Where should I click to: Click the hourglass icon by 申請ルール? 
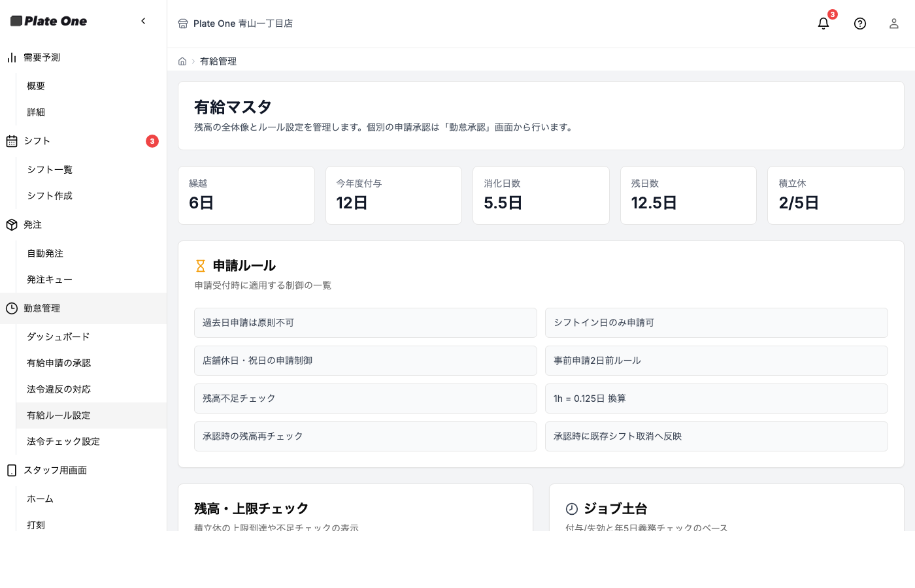click(x=201, y=266)
